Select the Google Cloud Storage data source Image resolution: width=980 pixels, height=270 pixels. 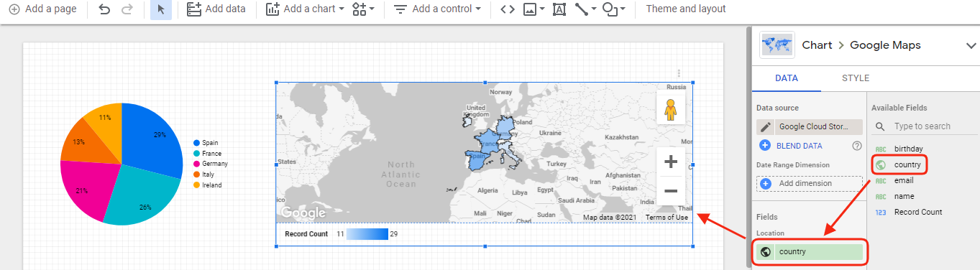(x=819, y=127)
